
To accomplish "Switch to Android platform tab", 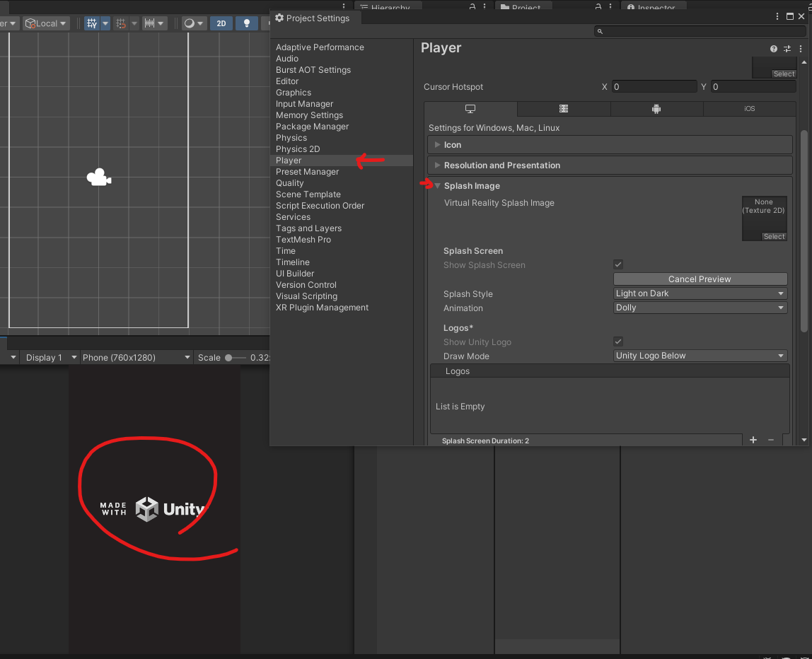I will [x=656, y=109].
